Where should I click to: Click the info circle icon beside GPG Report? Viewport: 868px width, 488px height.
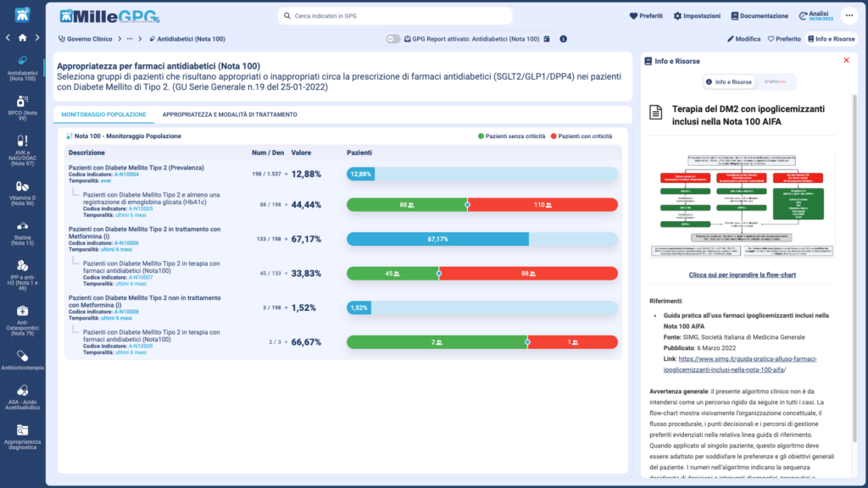[563, 39]
